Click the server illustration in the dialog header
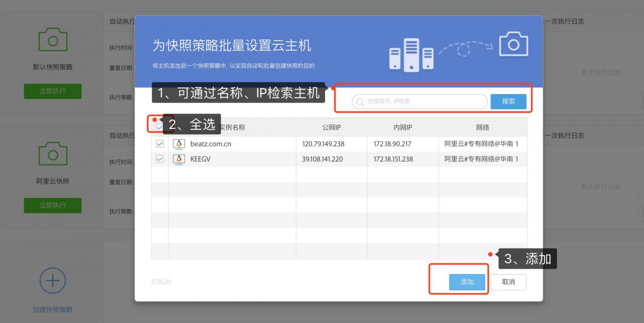The image size is (644, 323). point(411,54)
